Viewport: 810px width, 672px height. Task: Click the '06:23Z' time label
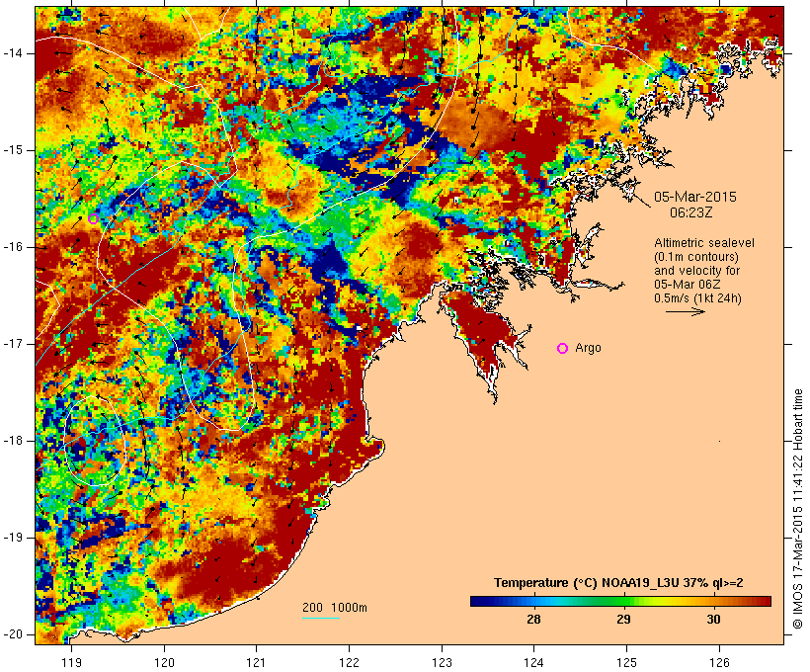click(x=691, y=212)
